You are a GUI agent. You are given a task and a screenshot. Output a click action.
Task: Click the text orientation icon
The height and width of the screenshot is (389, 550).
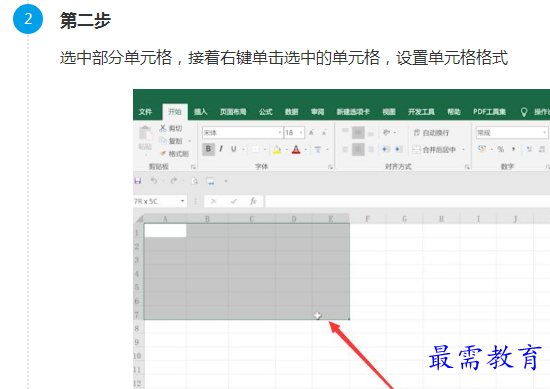(x=387, y=132)
